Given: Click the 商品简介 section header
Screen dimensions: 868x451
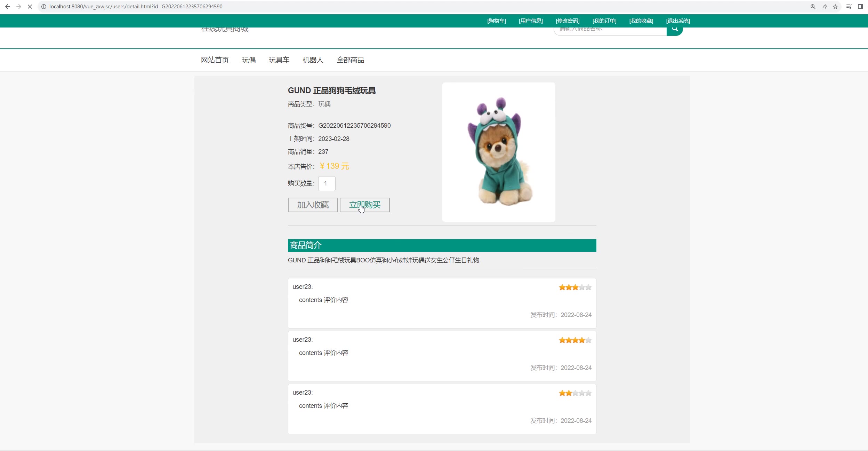Looking at the screenshot, I should [442, 245].
